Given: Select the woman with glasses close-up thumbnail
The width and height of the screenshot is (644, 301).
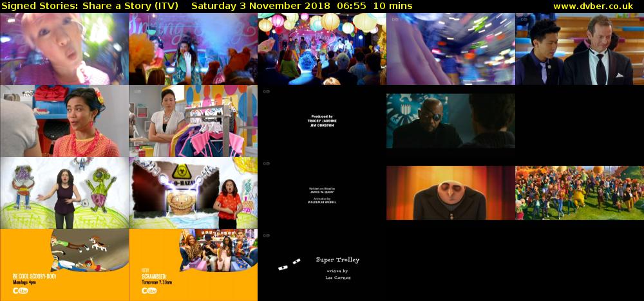Looking at the screenshot, I should (x=64, y=49).
